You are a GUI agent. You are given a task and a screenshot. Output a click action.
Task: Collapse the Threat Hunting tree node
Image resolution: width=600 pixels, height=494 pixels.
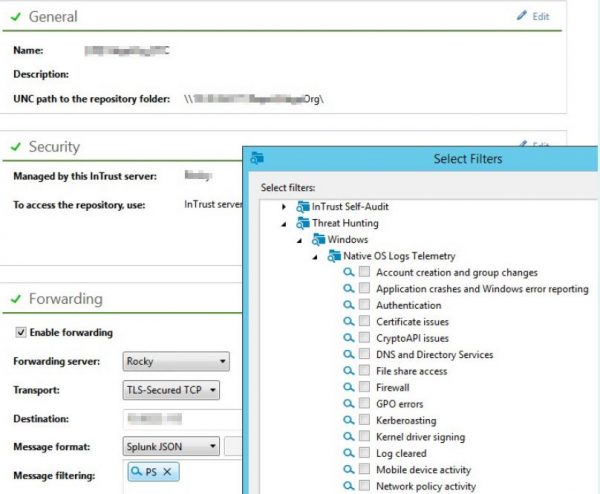pyautogui.click(x=284, y=224)
